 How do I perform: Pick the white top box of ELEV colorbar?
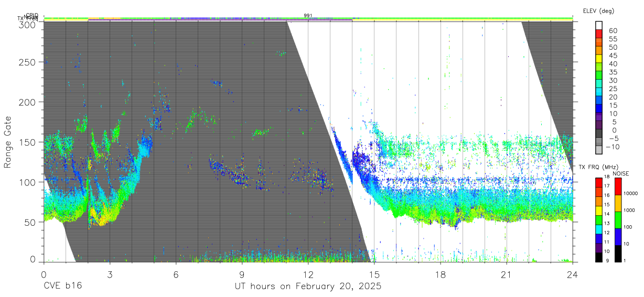[x=599, y=26]
